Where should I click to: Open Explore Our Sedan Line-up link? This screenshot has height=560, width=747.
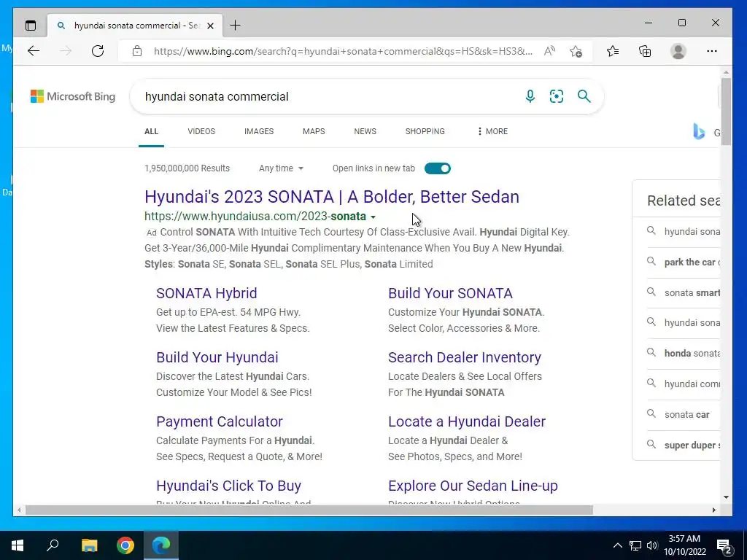coord(473,486)
